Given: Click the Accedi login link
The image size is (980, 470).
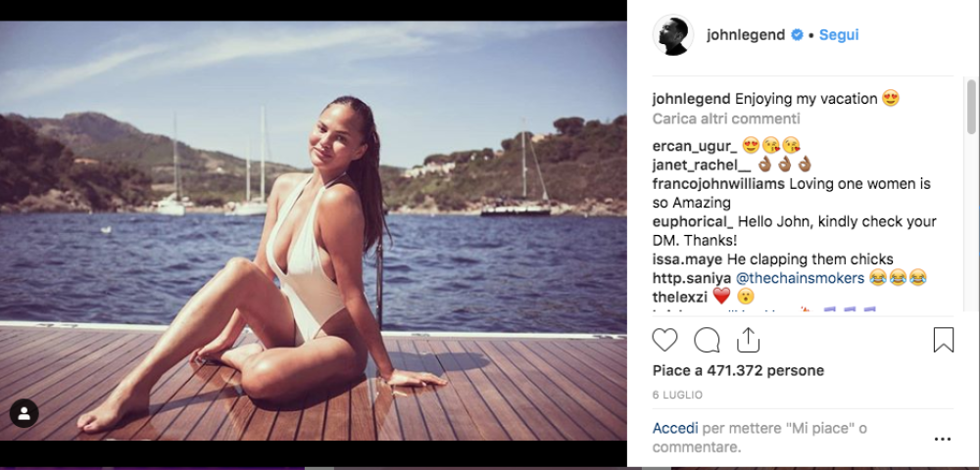Looking at the screenshot, I should coord(675,429).
